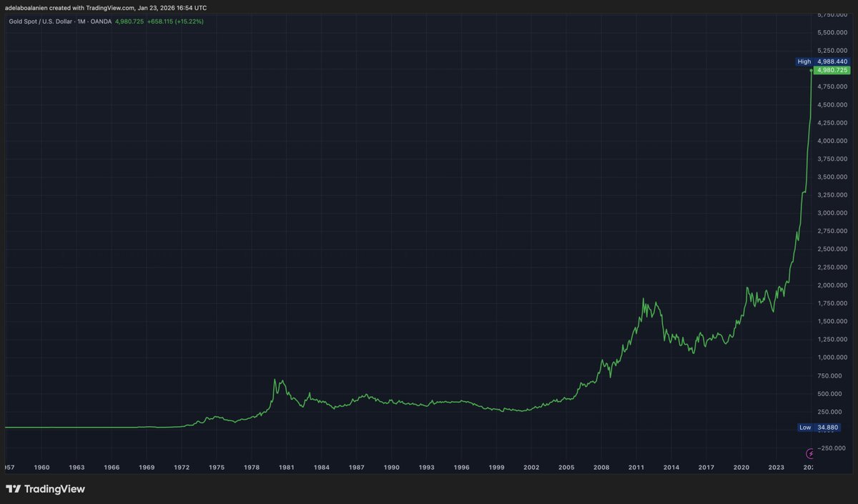The width and height of the screenshot is (858, 504).
Task: Click the Low badge on the price axis
Action: 804,427
